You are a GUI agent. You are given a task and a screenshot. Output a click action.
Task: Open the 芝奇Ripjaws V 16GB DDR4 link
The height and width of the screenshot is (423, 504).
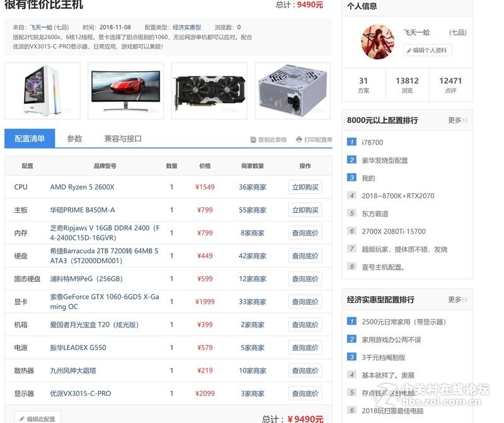pos(105,233)
